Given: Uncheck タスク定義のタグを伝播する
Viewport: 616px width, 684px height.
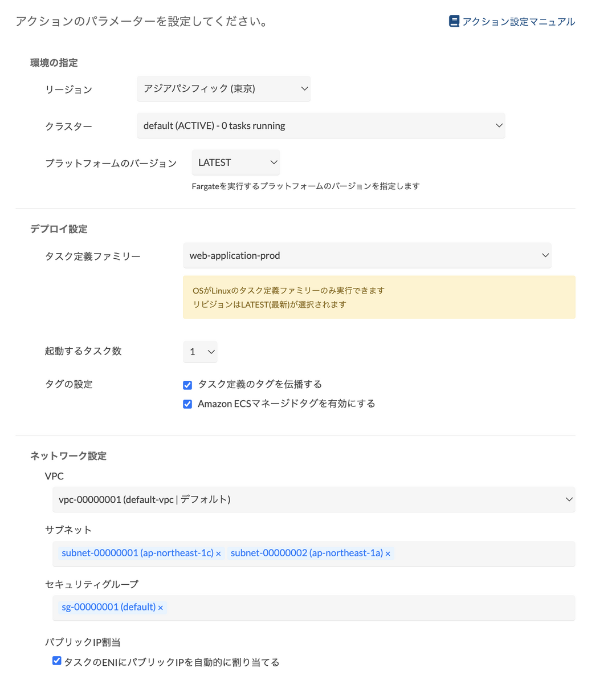Looking at the screenshot, I should coord(187,385).
